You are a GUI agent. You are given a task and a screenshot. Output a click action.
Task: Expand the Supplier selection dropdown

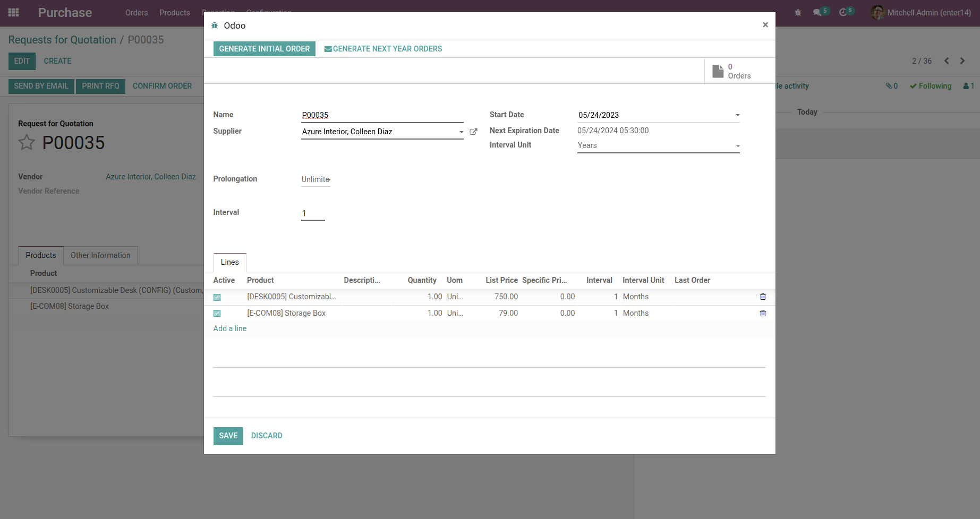[461, 132]
